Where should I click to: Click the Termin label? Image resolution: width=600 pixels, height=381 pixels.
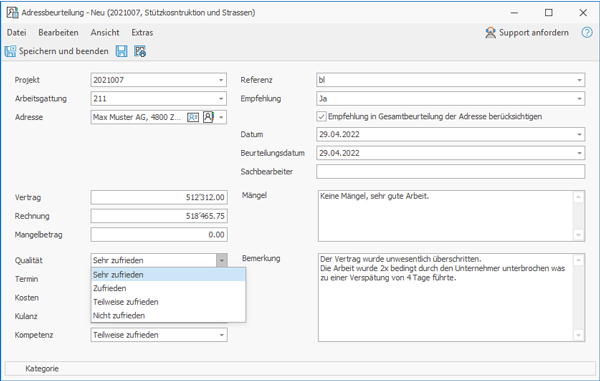point(26,279)
